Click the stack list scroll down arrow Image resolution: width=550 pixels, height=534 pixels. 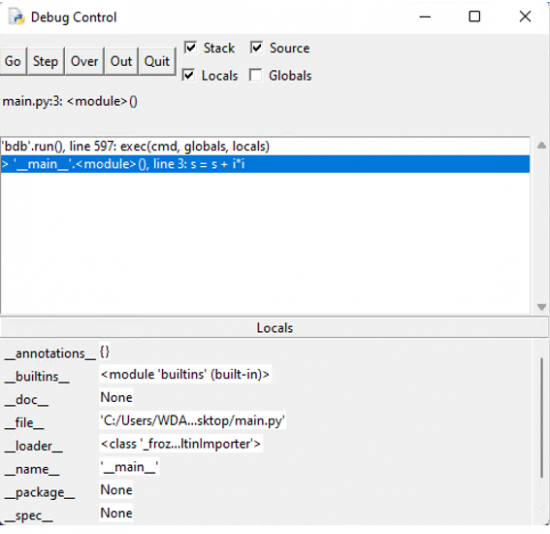[x=541, y=307]
